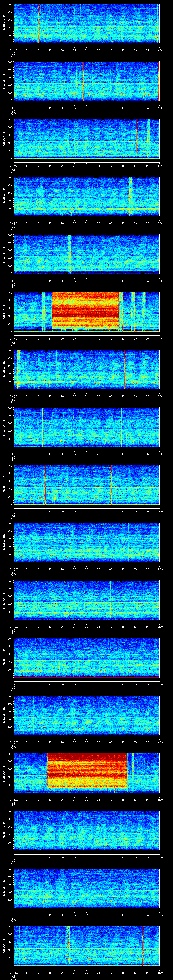Click the '2:00' end time label
This screenshot has width=173, height=980.
point(160,50)
